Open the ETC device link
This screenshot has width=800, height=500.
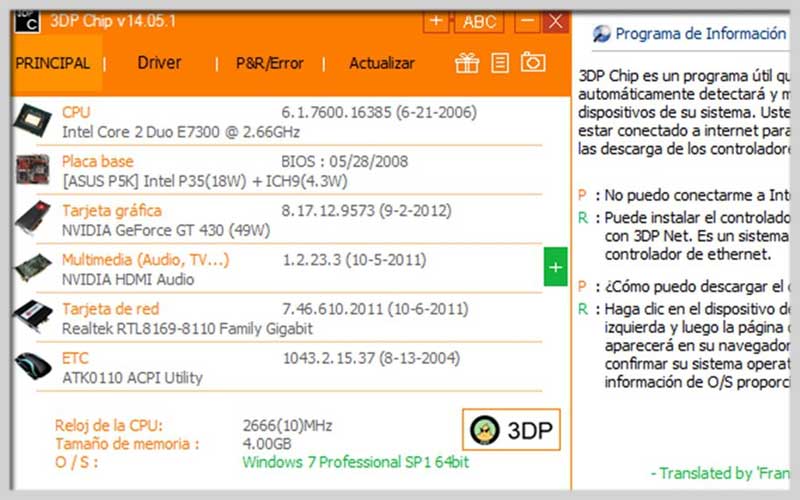coord(75,358)
